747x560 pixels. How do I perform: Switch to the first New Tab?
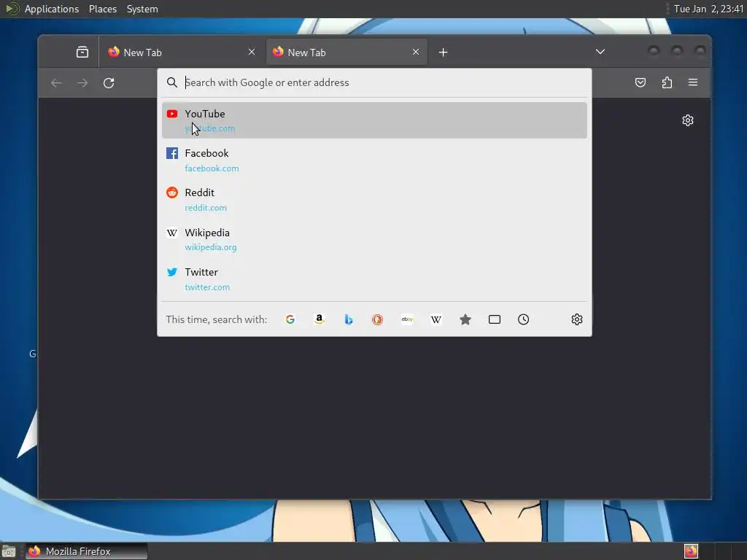(x=181, y=52)
